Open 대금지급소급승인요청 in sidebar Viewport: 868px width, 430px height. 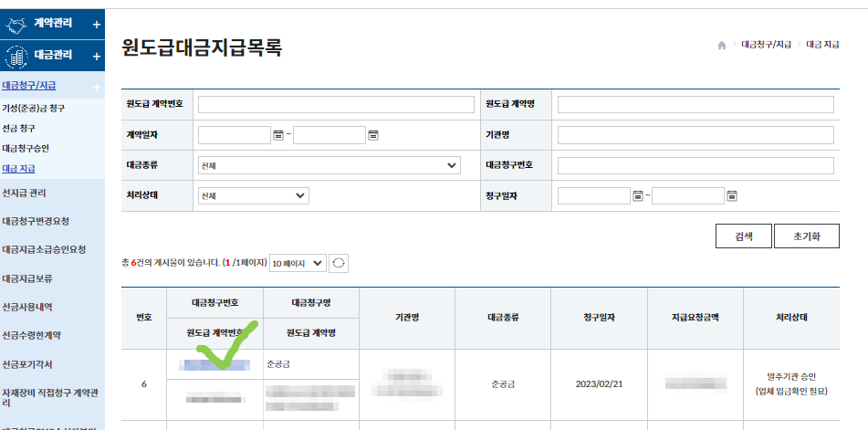click(x=45, y=249)
